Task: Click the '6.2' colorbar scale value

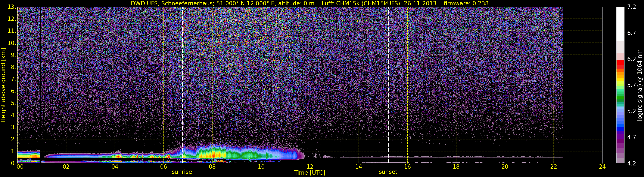Action: click(x=632, y=59)
